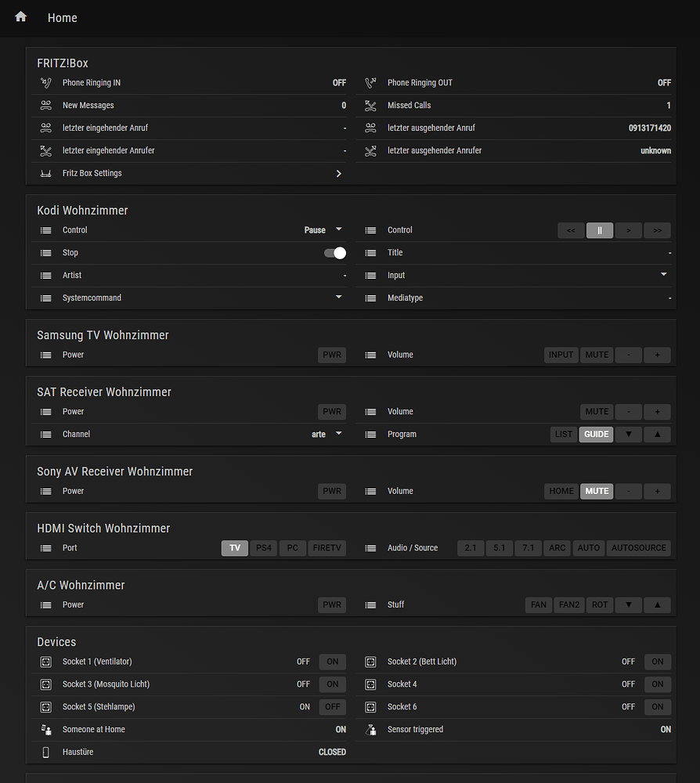Click the list icon beside Kodi Artist
The image size is (700, 783).
tap(45, 275)
